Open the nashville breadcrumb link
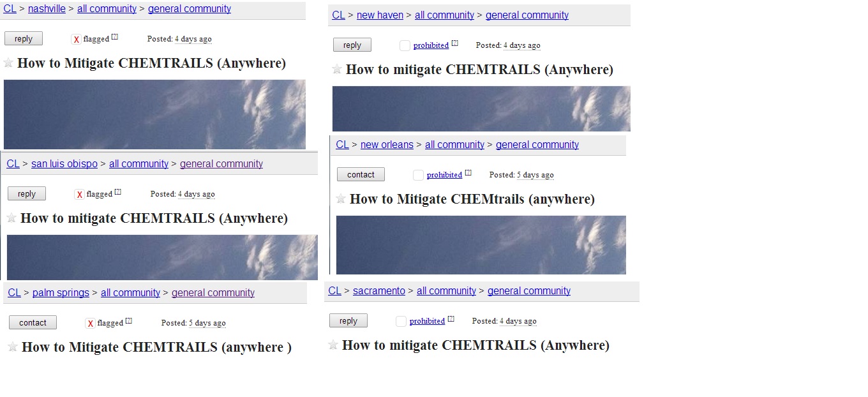Viewport: 868px width, 397px height. click(x=47, y=9)
